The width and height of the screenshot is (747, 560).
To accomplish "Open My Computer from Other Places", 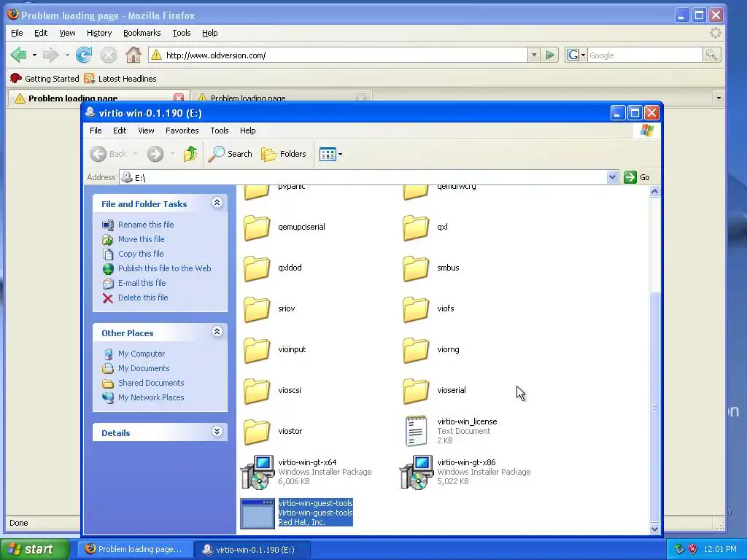I will click(142, 354).
